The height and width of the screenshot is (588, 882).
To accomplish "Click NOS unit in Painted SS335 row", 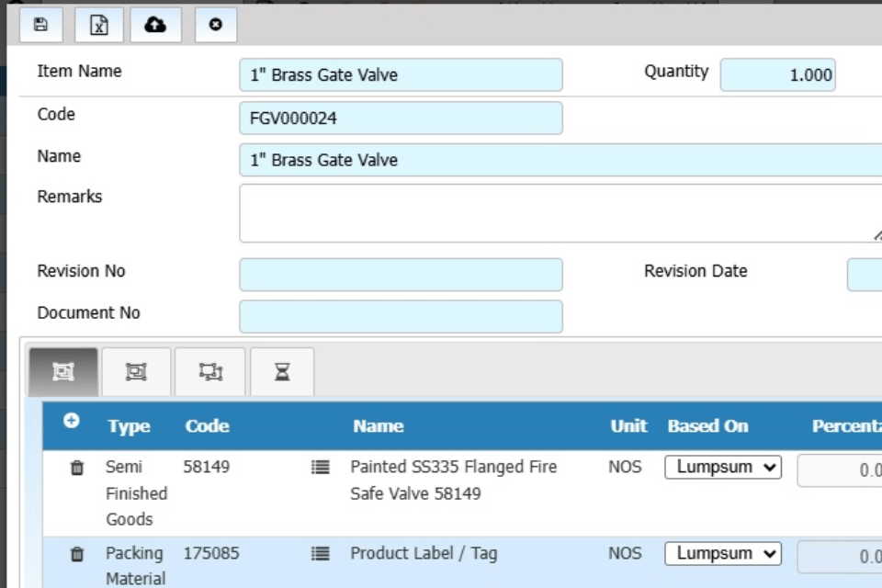I will point(625,467).
